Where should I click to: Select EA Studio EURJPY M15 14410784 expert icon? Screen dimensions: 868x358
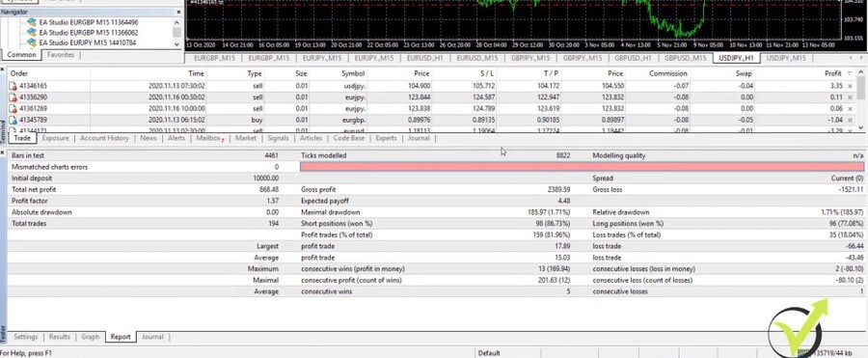pyautogui.click(x=32, y=42)
